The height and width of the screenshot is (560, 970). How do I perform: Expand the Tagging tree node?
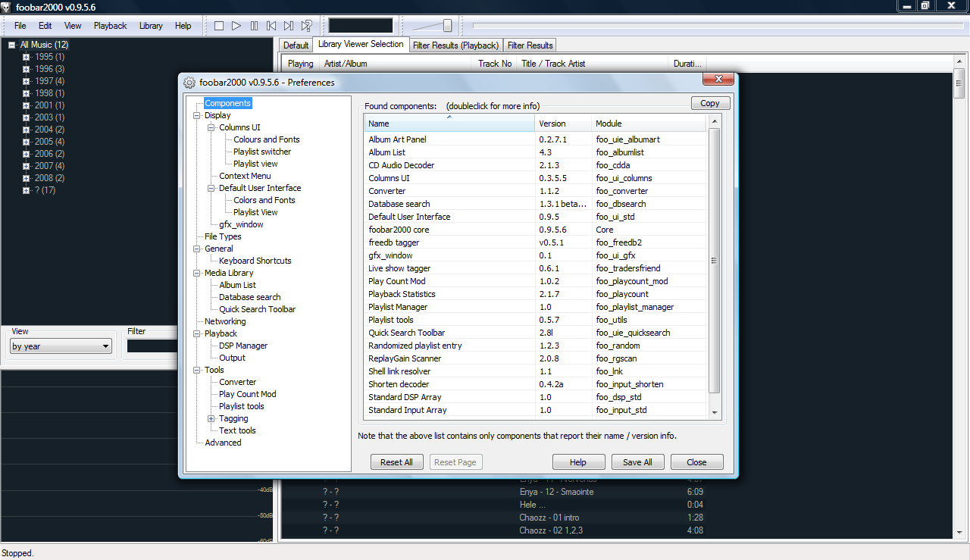coord(211,418)
